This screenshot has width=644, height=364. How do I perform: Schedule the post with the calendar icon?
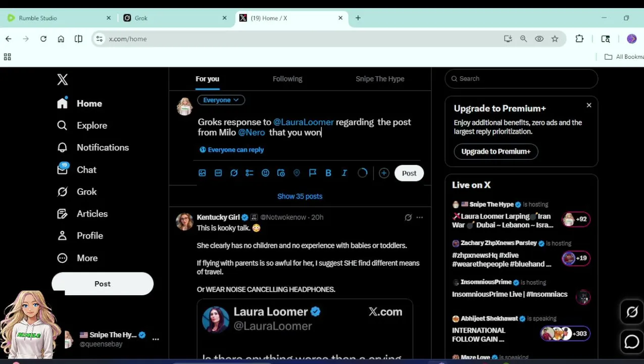click(x=281, y=173)
